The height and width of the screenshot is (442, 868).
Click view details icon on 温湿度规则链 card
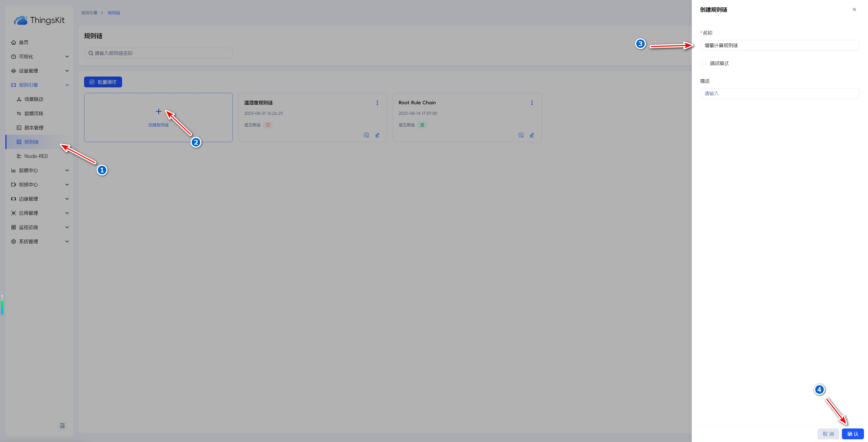point(366,135)
